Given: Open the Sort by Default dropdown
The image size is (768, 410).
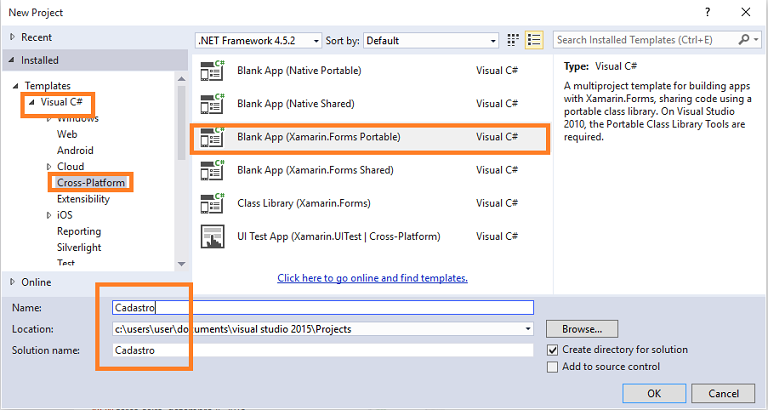Looking at the screenshot, I should (x=431, y=41).
